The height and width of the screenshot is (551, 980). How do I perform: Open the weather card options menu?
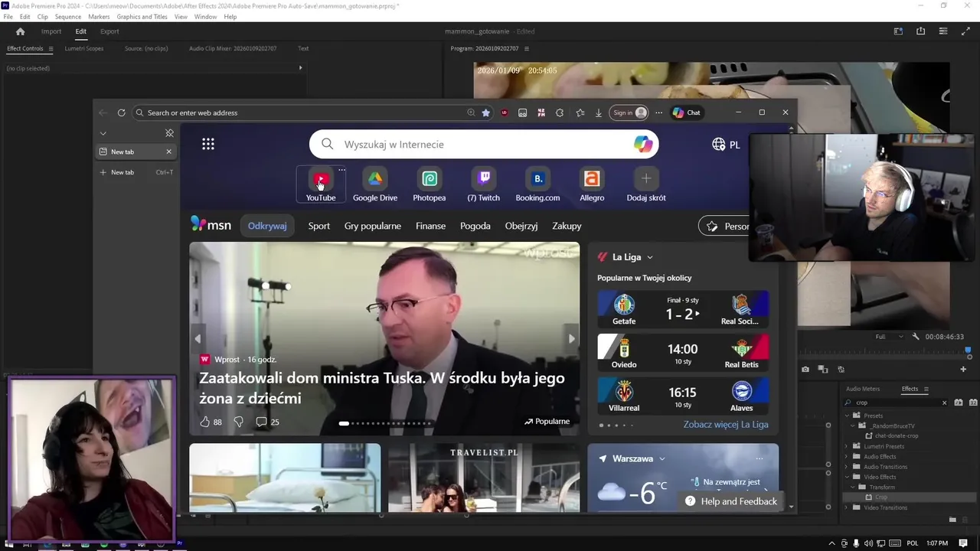(x=759, y=458)
